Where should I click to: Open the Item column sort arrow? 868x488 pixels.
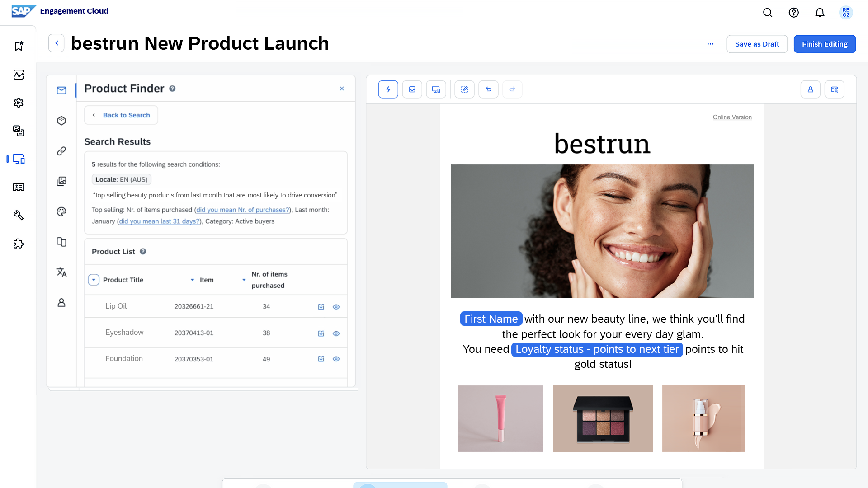tap(244, 280)
